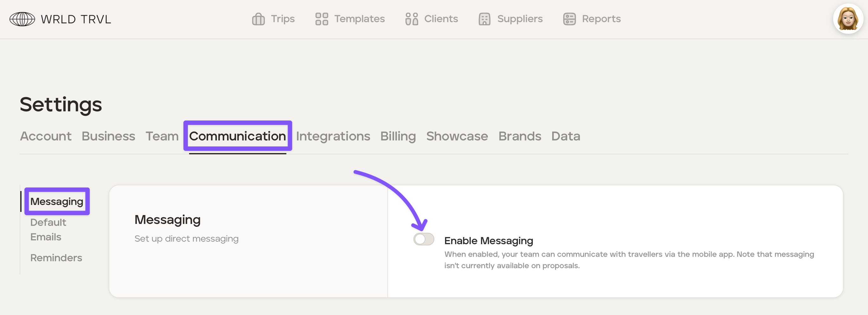Screen dimensions: 868x315
Task: Open the Integrations tab
Action: tap(333, 136)
